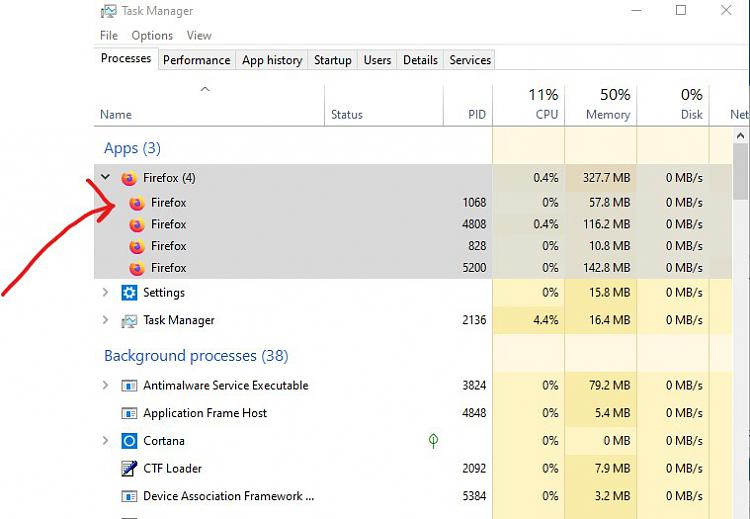The width and height of the screenshot is (750, 519).
Task: Go to the Services tab
Action: click(x=470, y=60)
